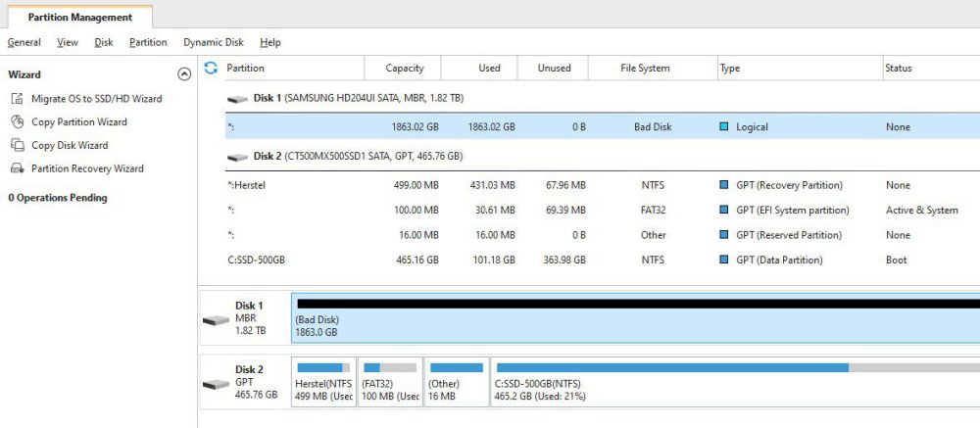This screenshot has width=980, height=428.
Task: Collapse the Wizard section chevron
Action: (x=184, y=74)
